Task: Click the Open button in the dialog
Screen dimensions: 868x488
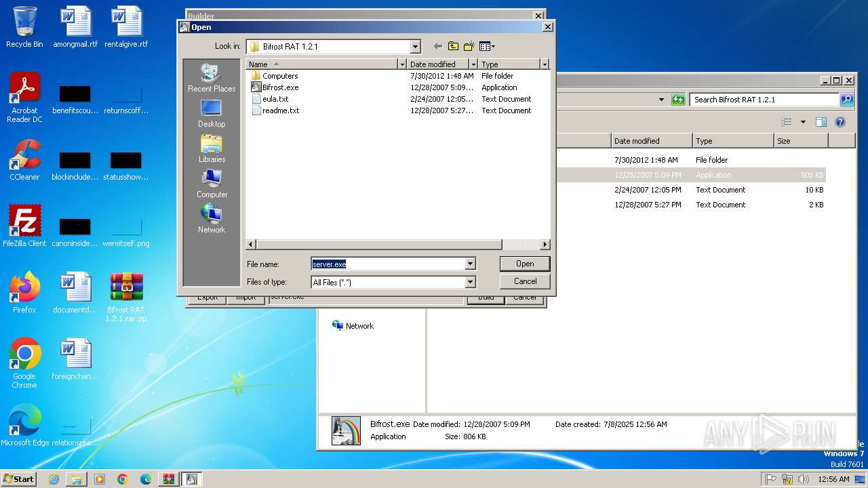Action: [525, 264]
